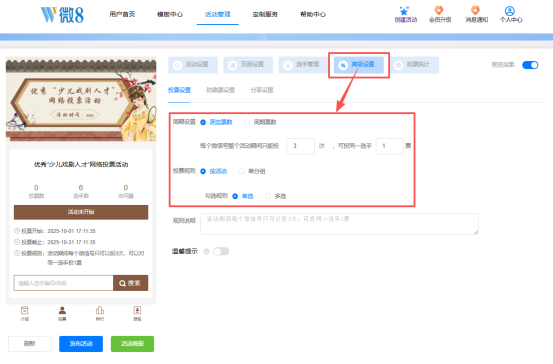Select the 防刷票设置 sub-tab
This screenshot has height=364, width=553.
point(220,90)
